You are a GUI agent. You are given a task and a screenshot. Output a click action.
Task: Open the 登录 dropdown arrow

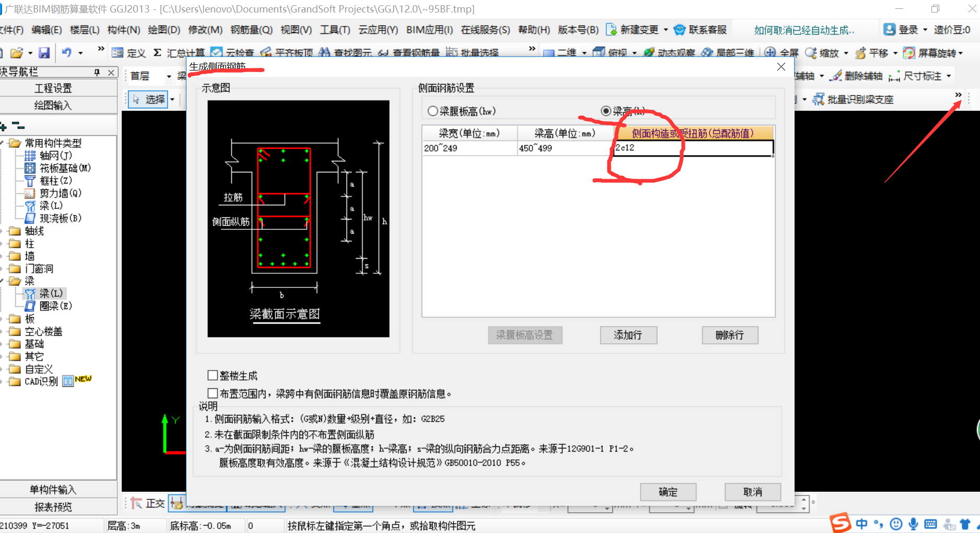[x=925, y=30]
